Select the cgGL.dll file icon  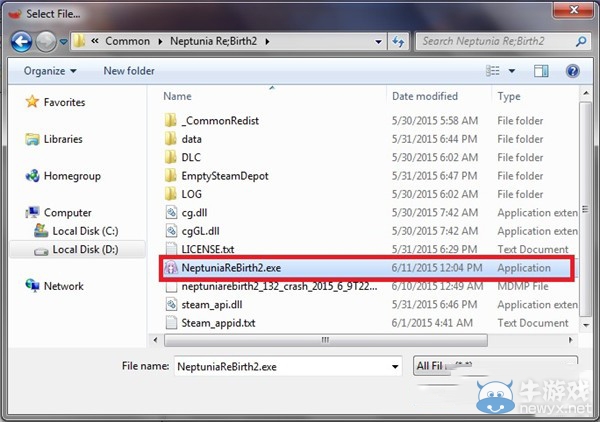[171, 231]
